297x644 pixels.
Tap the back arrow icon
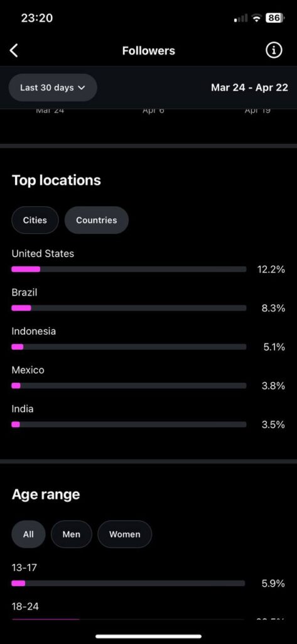pyautogui.click(x=14, y=51)
